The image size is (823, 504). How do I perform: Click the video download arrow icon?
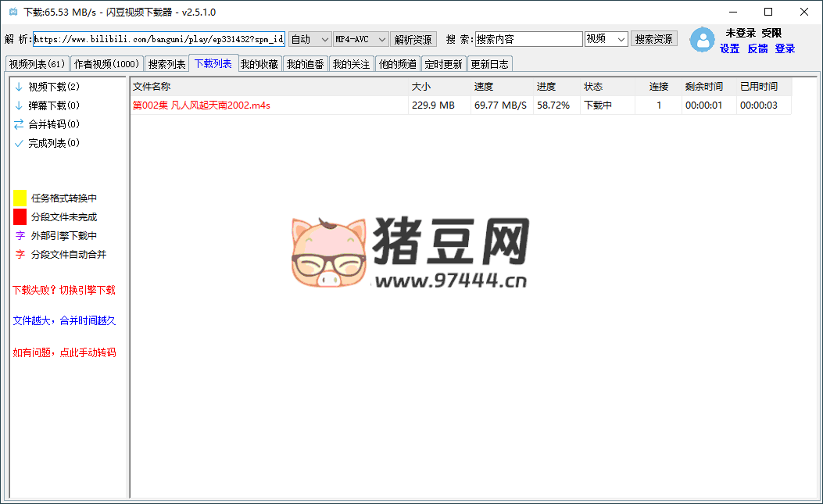19,87
